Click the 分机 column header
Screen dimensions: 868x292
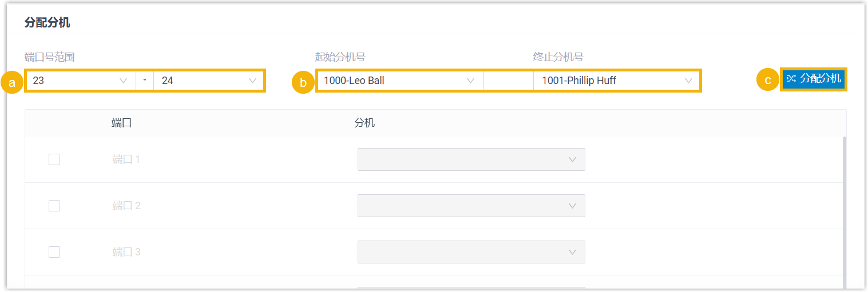[x=364, y=123]
